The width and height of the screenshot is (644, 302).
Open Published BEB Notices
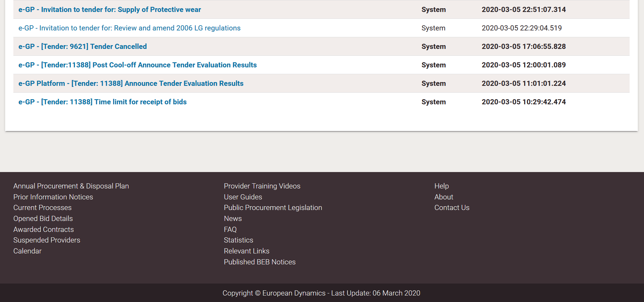[260, 262]
